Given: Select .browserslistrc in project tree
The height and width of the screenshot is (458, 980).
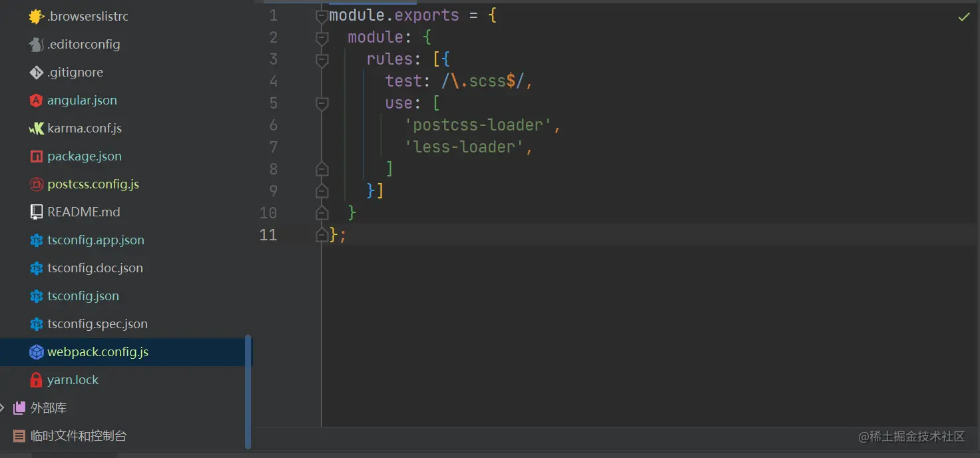Looking at the screenshot, I should pos(88,17).
